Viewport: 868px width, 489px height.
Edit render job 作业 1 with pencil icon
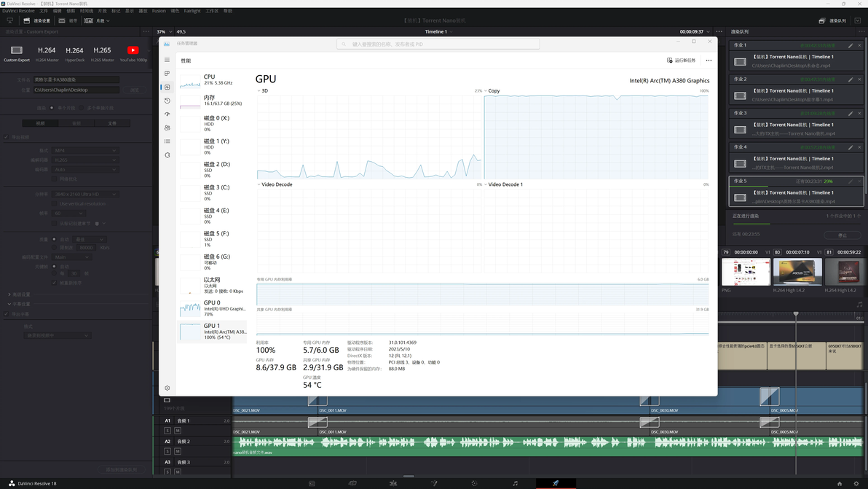[851, 45]
